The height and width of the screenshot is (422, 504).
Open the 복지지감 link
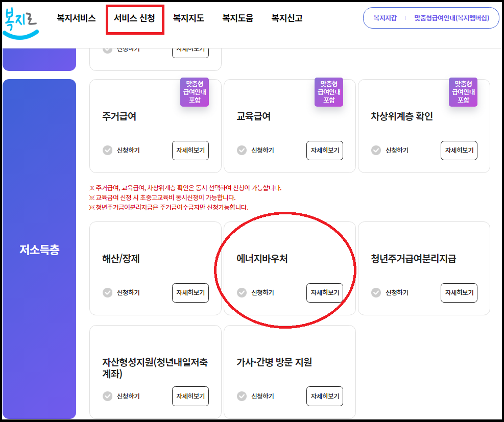tap(383, 17)
